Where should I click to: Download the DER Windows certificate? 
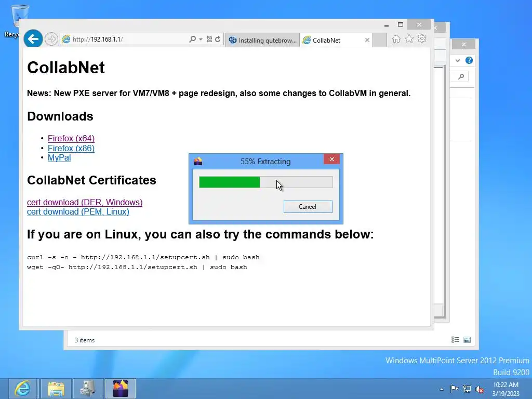click(x=85, y=202)
